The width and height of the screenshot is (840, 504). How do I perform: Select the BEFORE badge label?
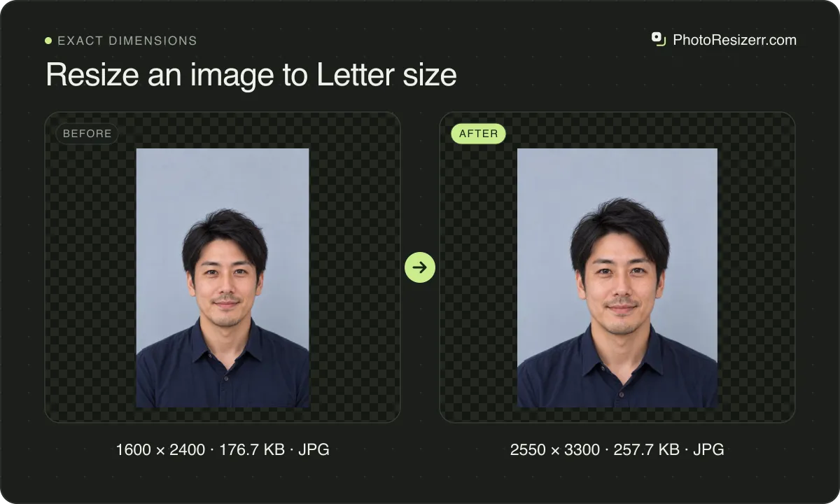click(x=87, y=134)
